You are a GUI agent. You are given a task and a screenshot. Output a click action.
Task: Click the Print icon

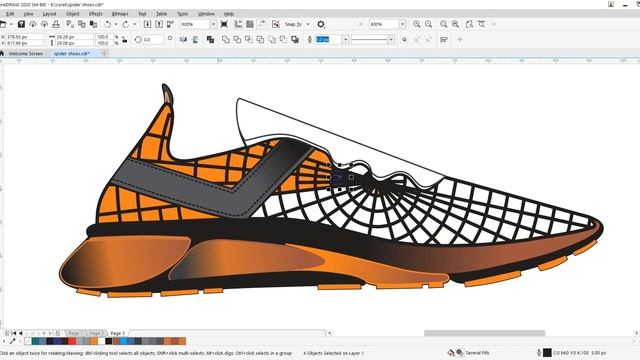pyautogui.click(x=56, y=24)
